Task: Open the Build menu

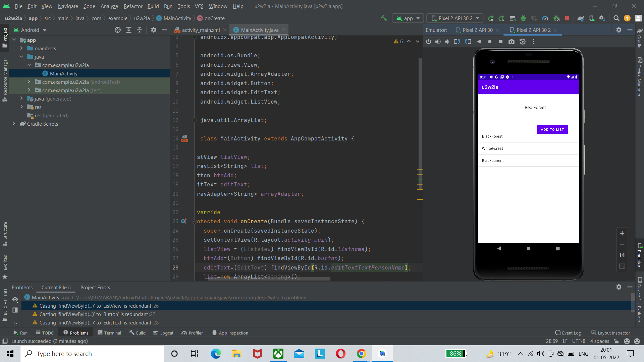Action: coord(153,6)
